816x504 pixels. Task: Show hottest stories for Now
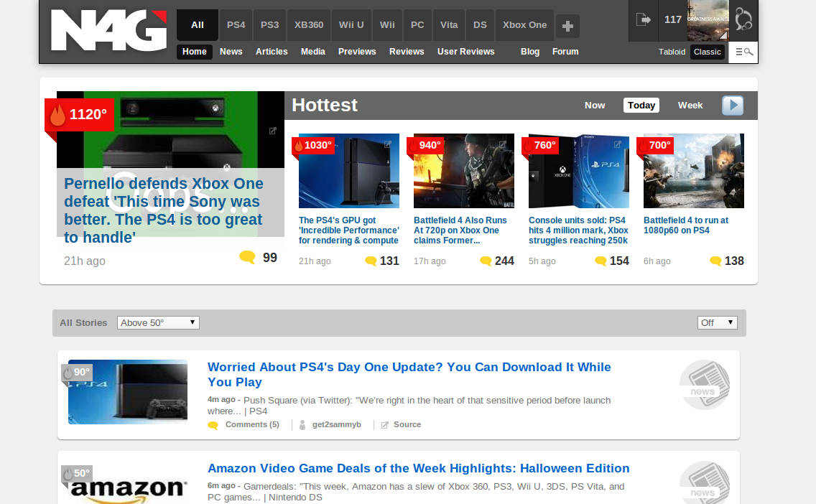[x=595, y=106]
